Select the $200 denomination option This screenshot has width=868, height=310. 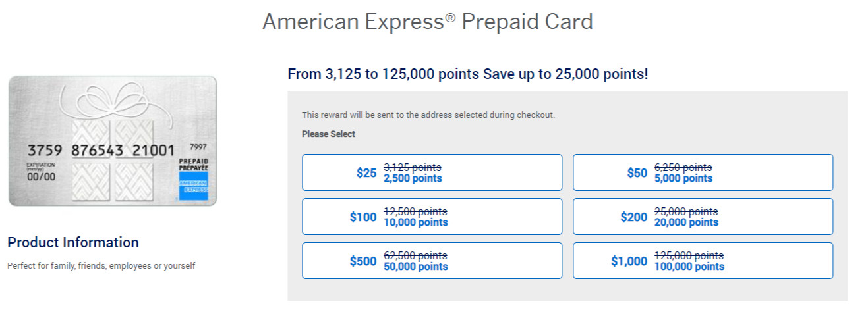tap(703, 217)
